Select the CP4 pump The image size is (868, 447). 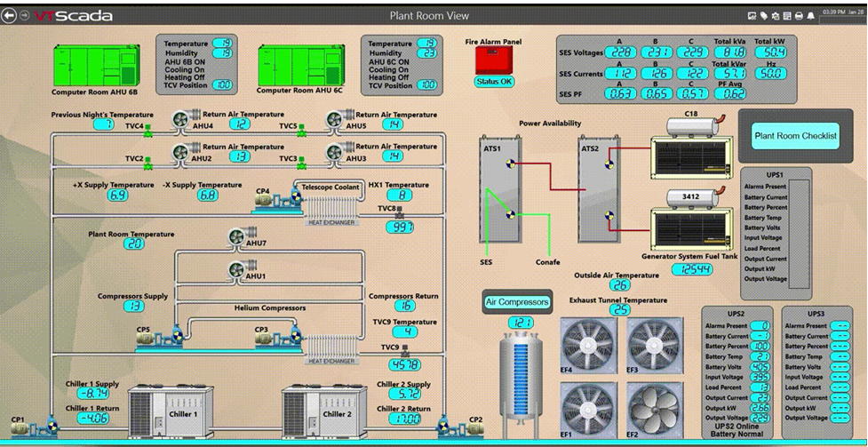[x=277, y=199]
